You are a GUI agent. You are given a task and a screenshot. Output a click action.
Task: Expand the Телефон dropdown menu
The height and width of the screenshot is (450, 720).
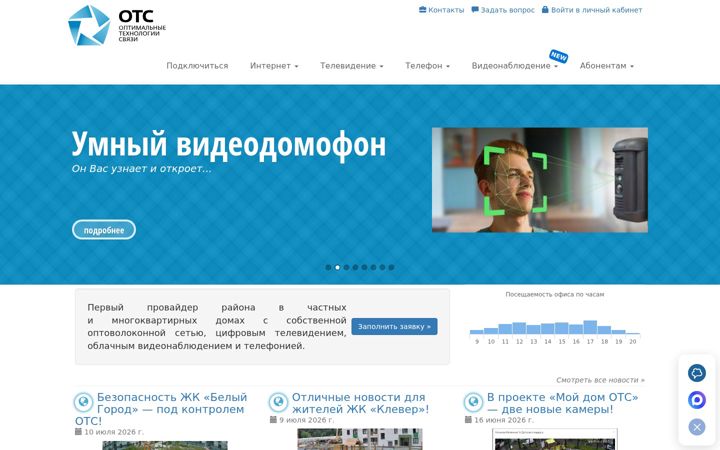(x=428, y=66)
